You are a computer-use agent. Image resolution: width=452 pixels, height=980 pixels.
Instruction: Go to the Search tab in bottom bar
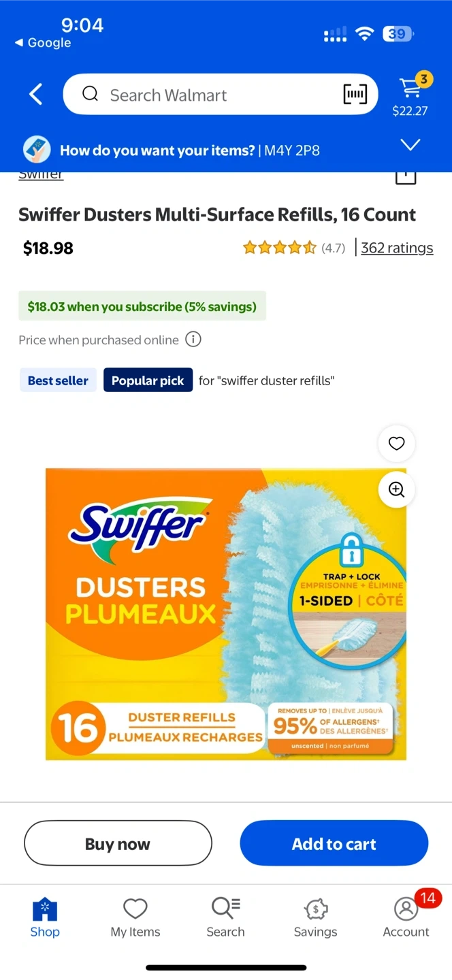225,917
